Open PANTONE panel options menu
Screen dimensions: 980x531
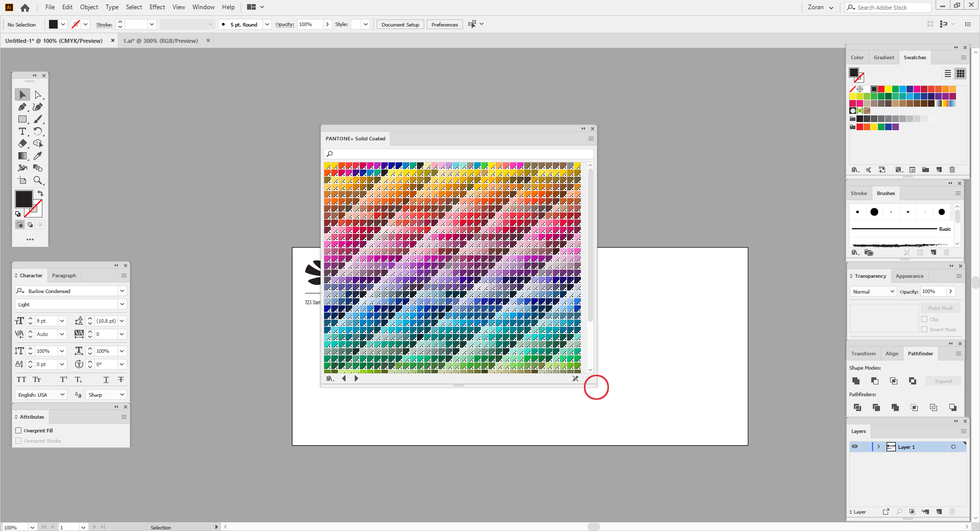[x=591, y=139]
